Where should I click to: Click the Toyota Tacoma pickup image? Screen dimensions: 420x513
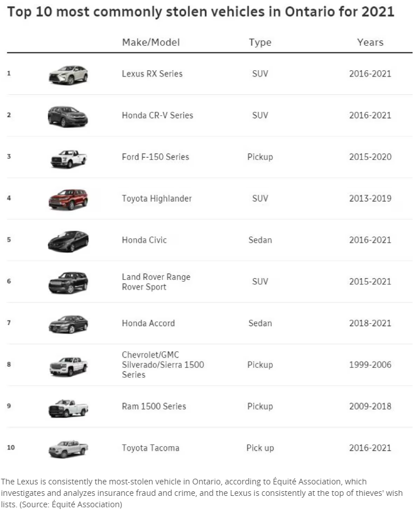pos(69,449)
